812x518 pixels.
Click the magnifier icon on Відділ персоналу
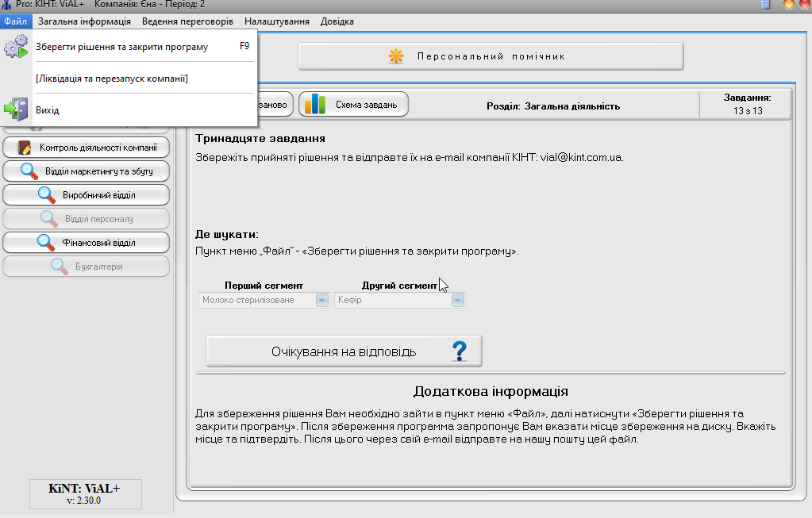coord(48,219)
